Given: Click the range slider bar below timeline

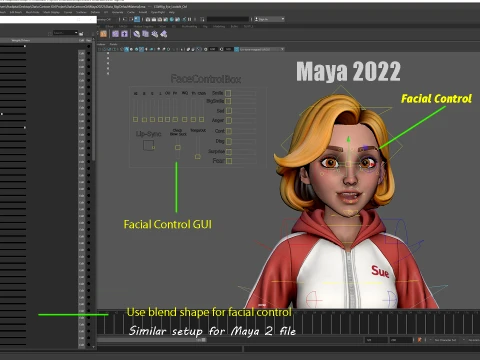Looking at the screenshot, I should pyautogui.click(x=152, y=340).
